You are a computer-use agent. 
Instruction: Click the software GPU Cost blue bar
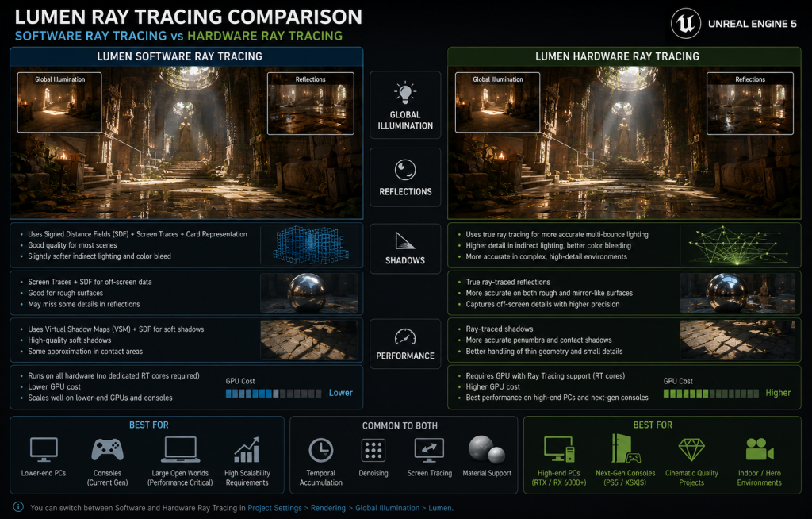coord(274,394)
